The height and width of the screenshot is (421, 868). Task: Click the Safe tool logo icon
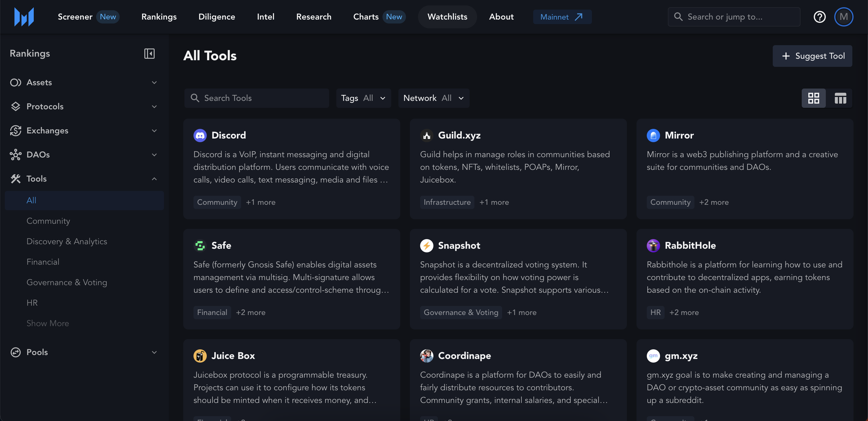pos(200,245)
